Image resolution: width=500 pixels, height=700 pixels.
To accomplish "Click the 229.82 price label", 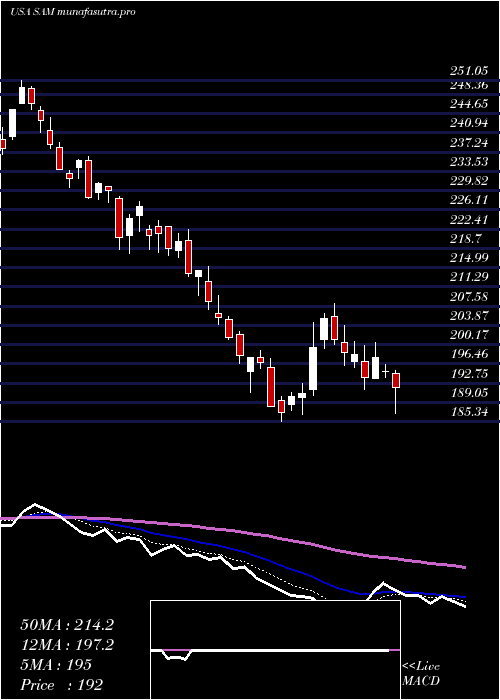I will point(468,181).
